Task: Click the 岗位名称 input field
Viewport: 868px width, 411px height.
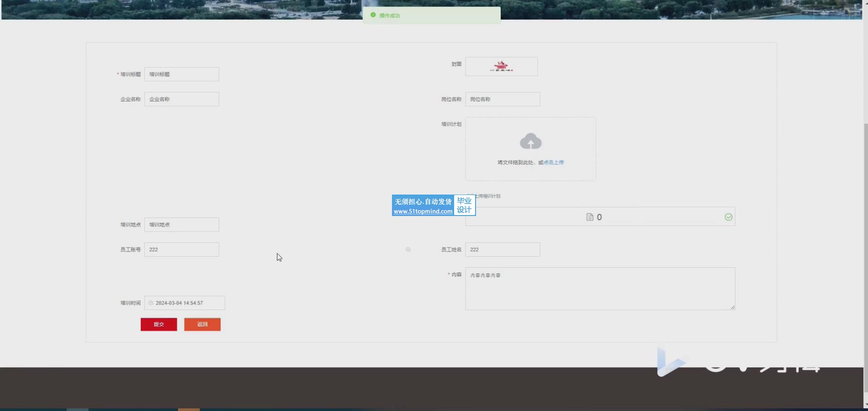Action: pyautogui.click(x=503, y=99)
